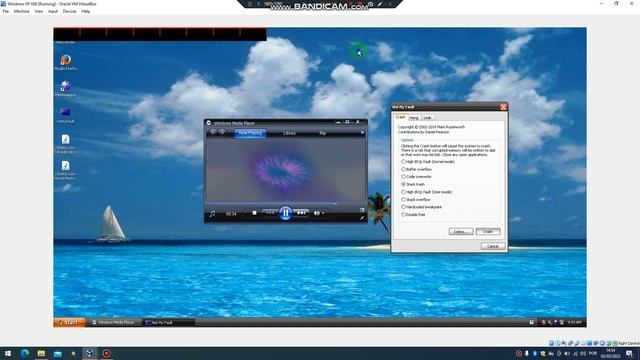
Task: Select Buffer overflow radio option
Action: coord(416,169)
